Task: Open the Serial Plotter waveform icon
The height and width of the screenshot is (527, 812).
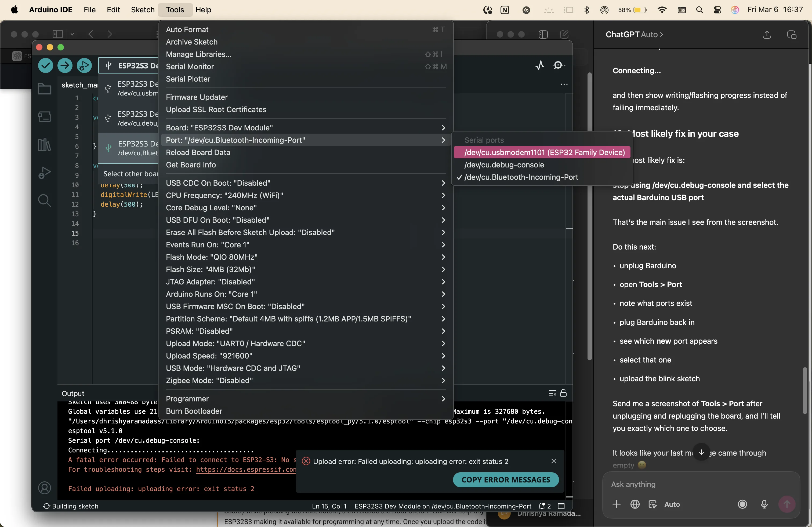Action: pyautogui.click(x=540, y=65)
